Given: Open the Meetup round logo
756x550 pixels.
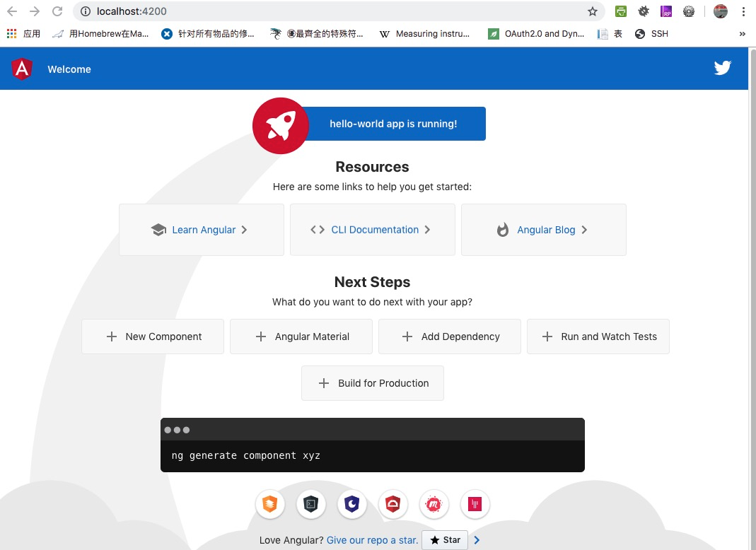Looking at the screenshot, I should point(434,504).
